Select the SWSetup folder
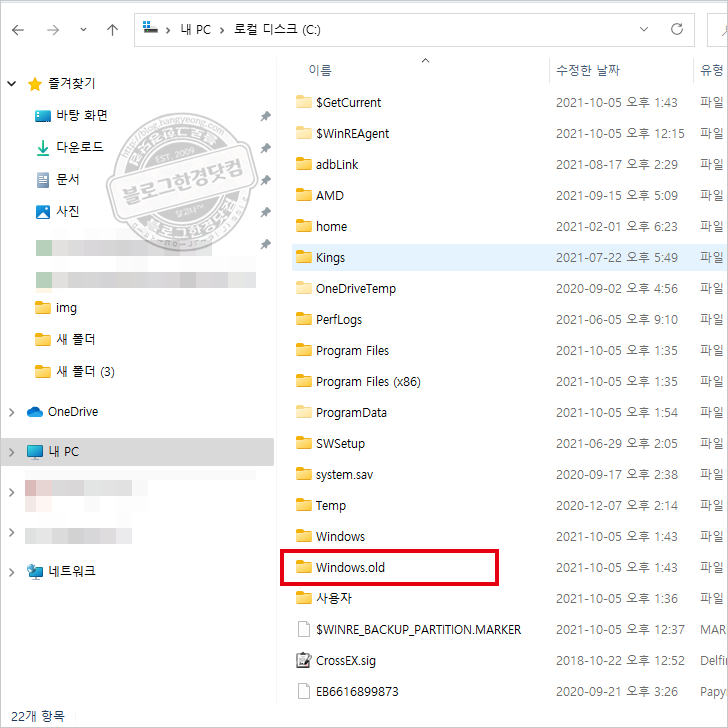The width and height of the screenshot is (728, 728). (331, 444)
